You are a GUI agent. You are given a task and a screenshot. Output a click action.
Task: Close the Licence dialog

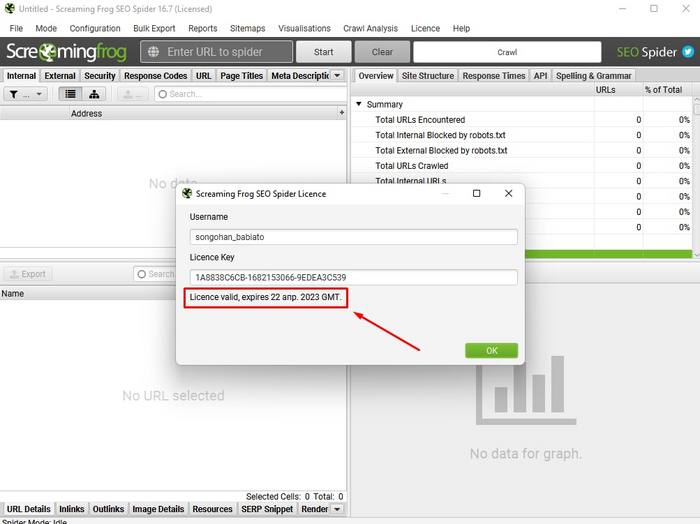tap(508, 193)
